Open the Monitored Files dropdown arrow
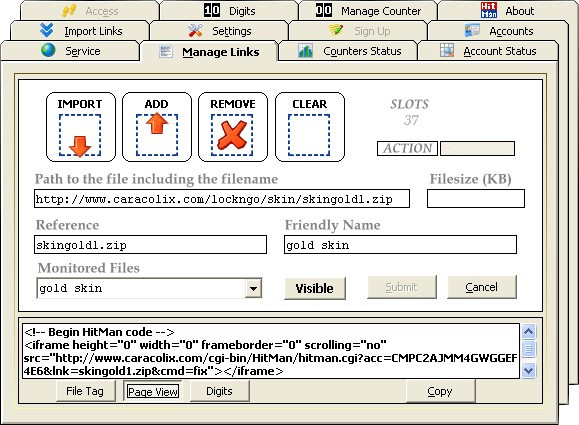This screenshot has height=425, width=579. pos(253,288)
